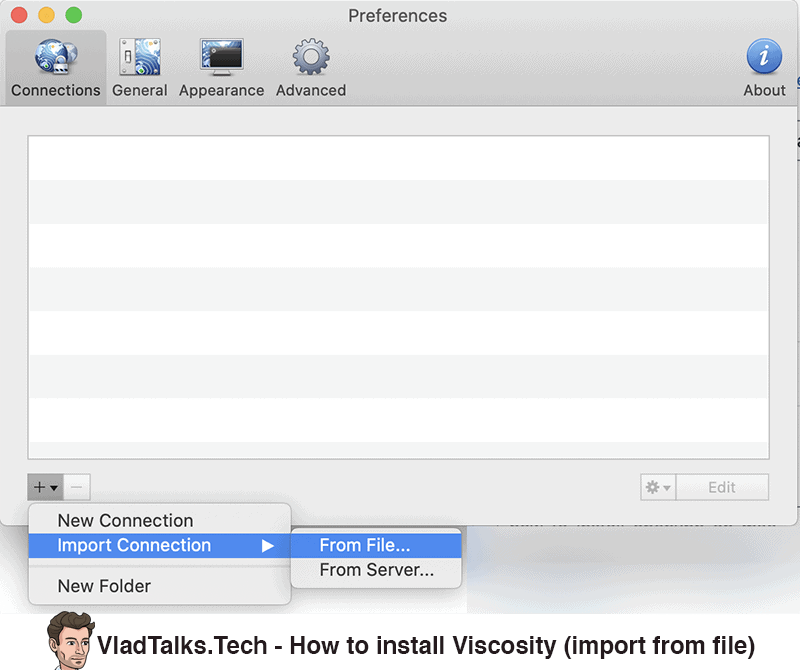Click the minus remove-connection button
Image resolution: width=800 pixels, height=670 pixels.
click(77, 487)
